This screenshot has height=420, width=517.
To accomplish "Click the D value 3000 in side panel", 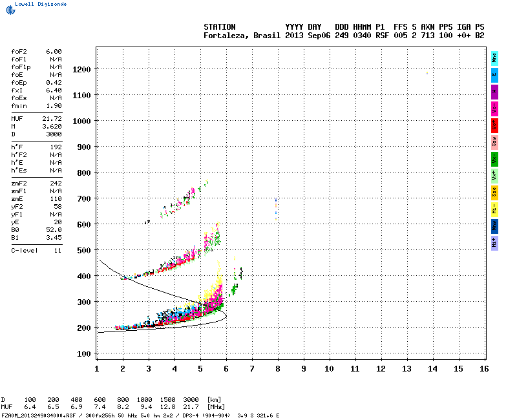I will point(54,134).
